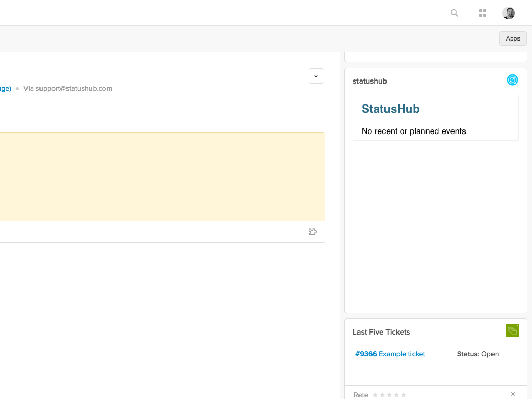Rate one star in the Rate bar

click(x=375, y=395)
